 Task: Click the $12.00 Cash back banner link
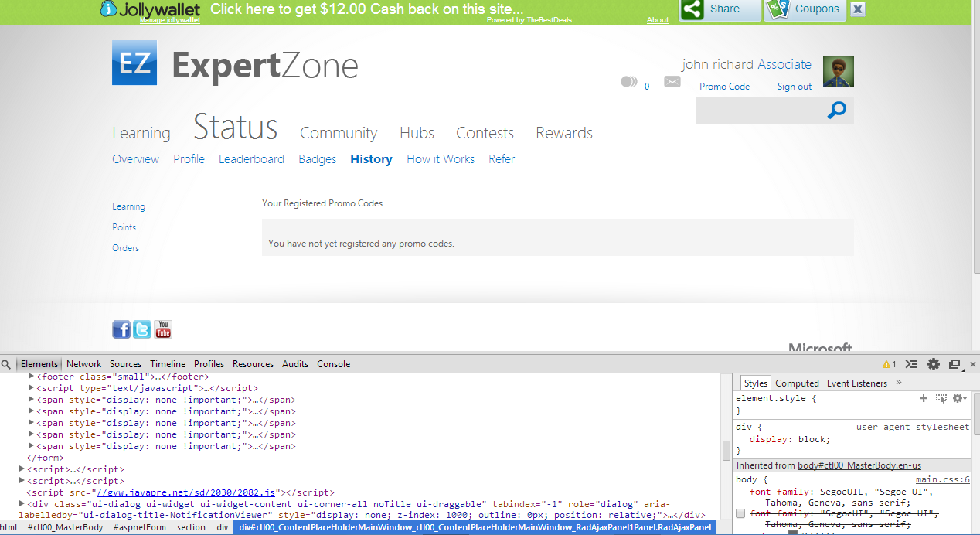tap(367, 9)
